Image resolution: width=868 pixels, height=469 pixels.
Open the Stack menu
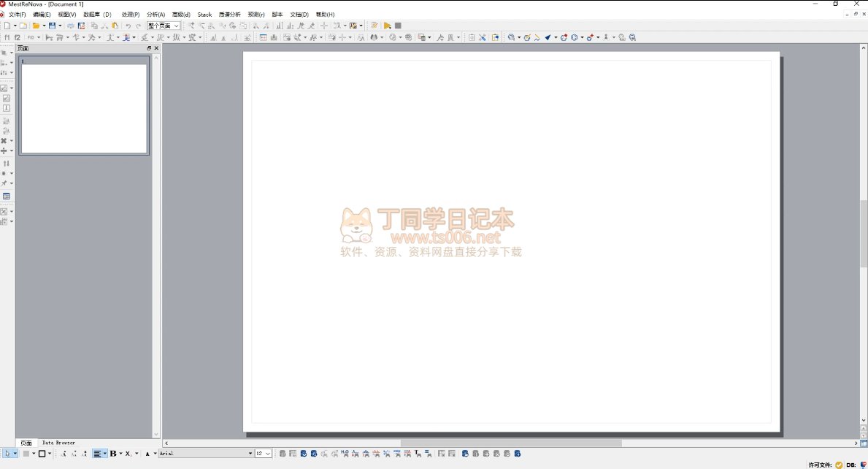point(205,15)
